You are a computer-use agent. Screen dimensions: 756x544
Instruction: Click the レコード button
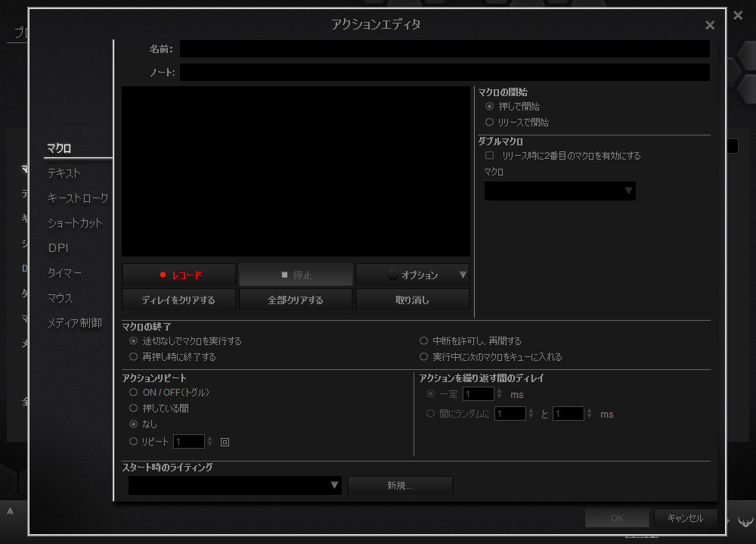pyautogui.click(x=179, y=275)
